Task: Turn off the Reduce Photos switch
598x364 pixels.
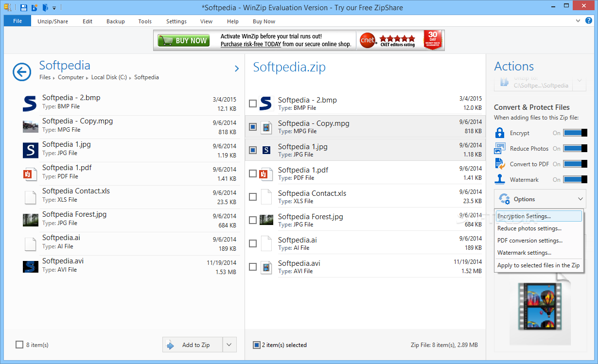Action: (x=575, y=148)
